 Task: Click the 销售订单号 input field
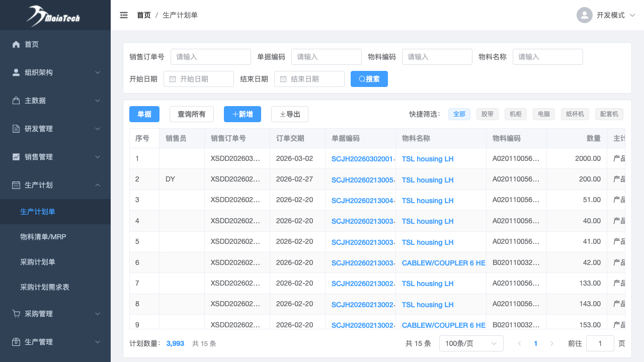coord(210,57)
